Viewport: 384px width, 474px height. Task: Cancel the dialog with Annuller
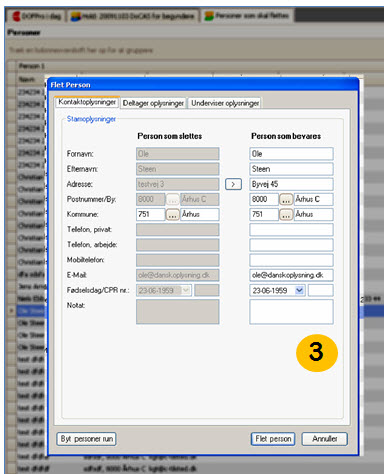click(x=324, y=439)
